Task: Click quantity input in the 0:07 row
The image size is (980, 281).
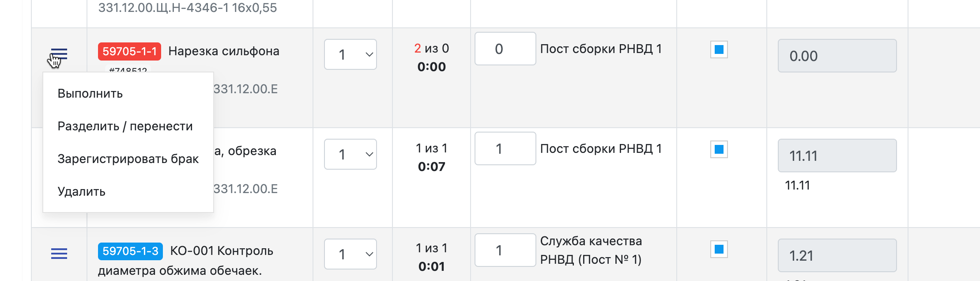Action: pos(505,148)
